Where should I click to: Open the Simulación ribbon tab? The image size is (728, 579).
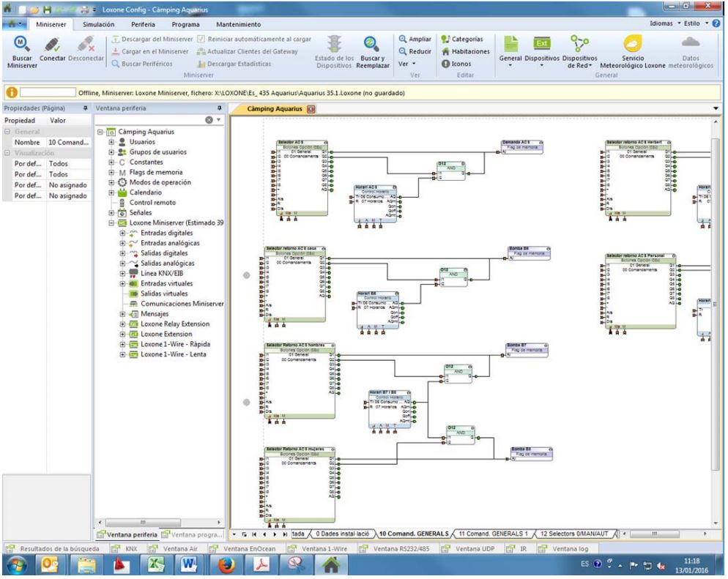click(98, 24)
